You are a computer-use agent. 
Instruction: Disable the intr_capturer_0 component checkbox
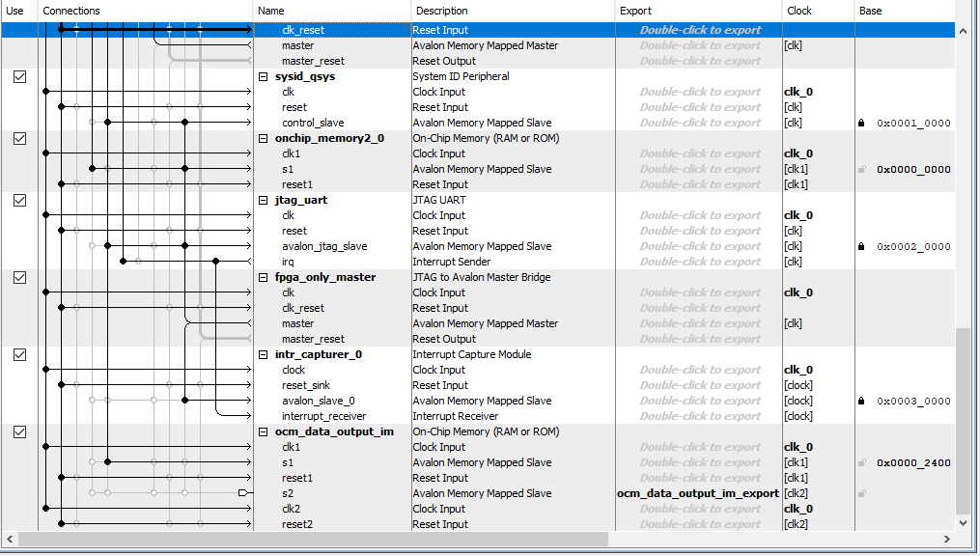click(x=20, y=354)
